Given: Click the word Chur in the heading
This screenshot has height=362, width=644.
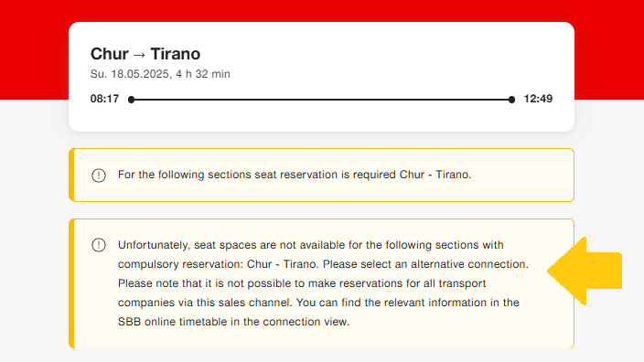Looking at the screenshot, I should coord(109,54).
